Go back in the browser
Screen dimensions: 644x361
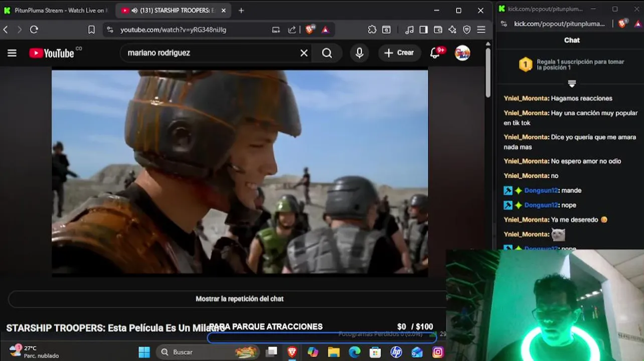point(6,30)
